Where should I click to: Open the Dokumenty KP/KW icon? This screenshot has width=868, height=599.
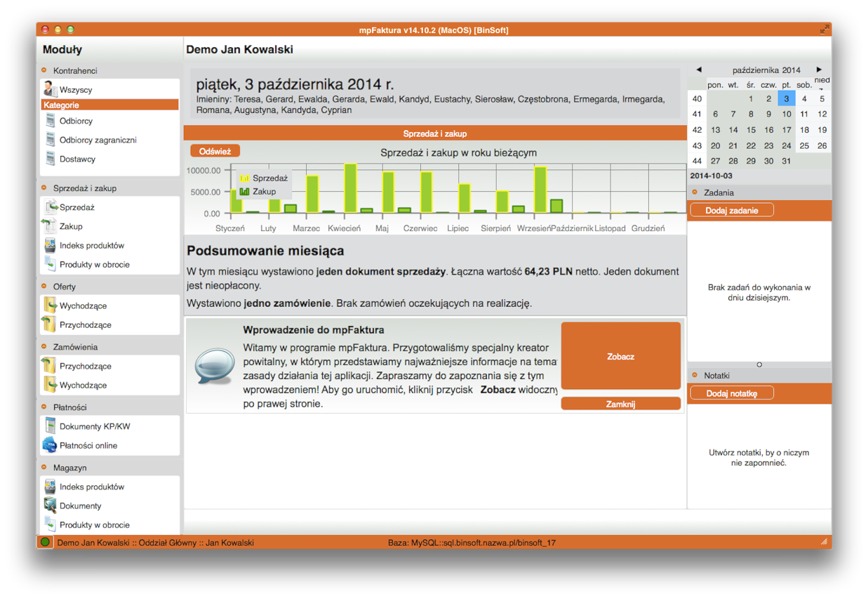point(50,426)
